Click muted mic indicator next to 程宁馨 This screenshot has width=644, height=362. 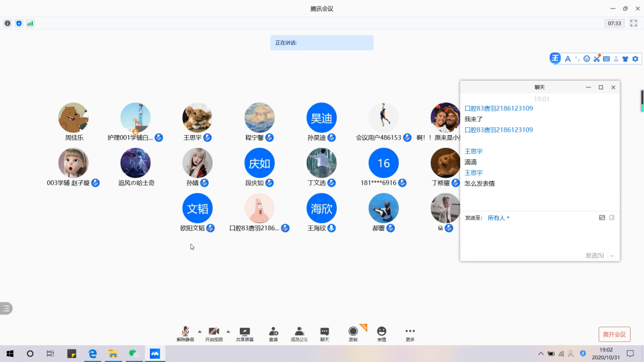pyautogui.click(x=270, y=137)
